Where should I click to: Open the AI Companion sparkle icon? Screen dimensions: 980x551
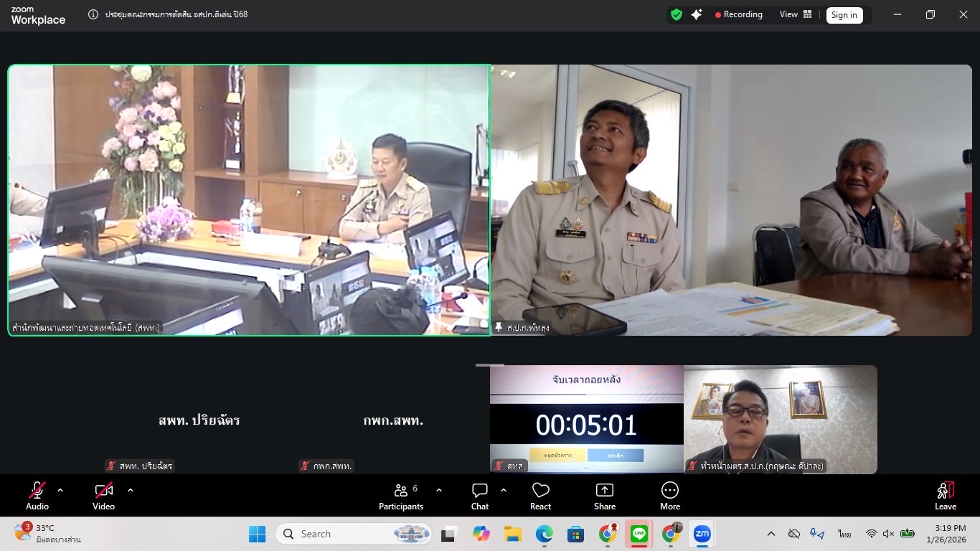tap(697, 14)
